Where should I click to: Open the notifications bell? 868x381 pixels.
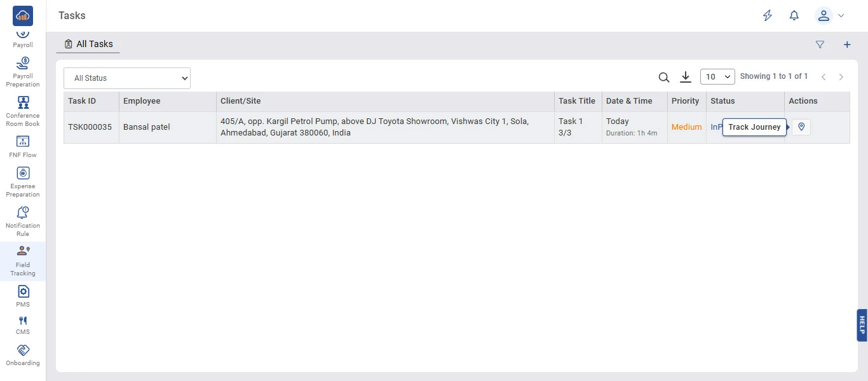(x=794, y=16)
